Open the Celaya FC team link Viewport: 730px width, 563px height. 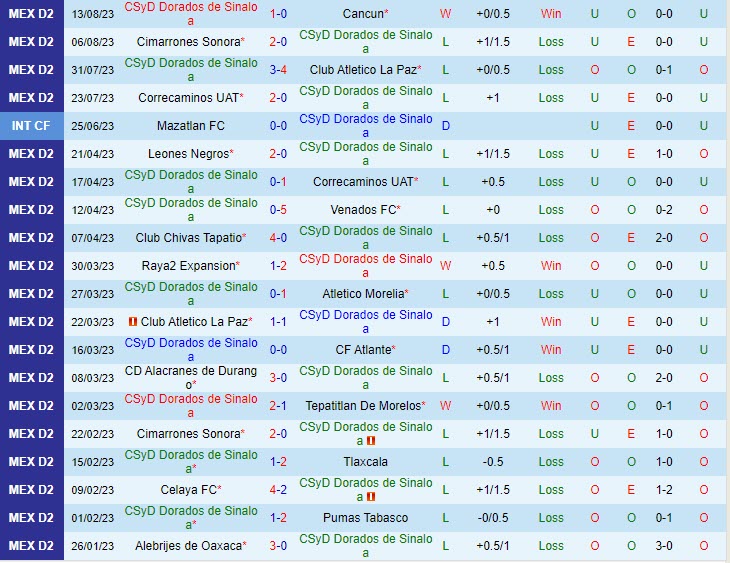pyautogui.click(x=189, y=490)
